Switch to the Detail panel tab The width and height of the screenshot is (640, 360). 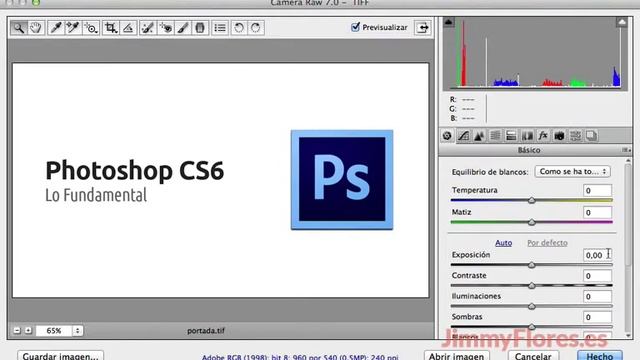click(x=479, y=136)
